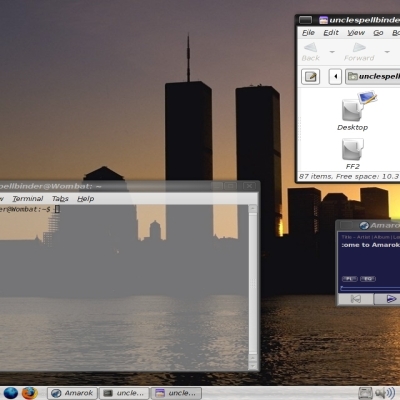Open the Tabs menu in terminal window
This screenshot has width=400, height=400.
pos(60,199)
